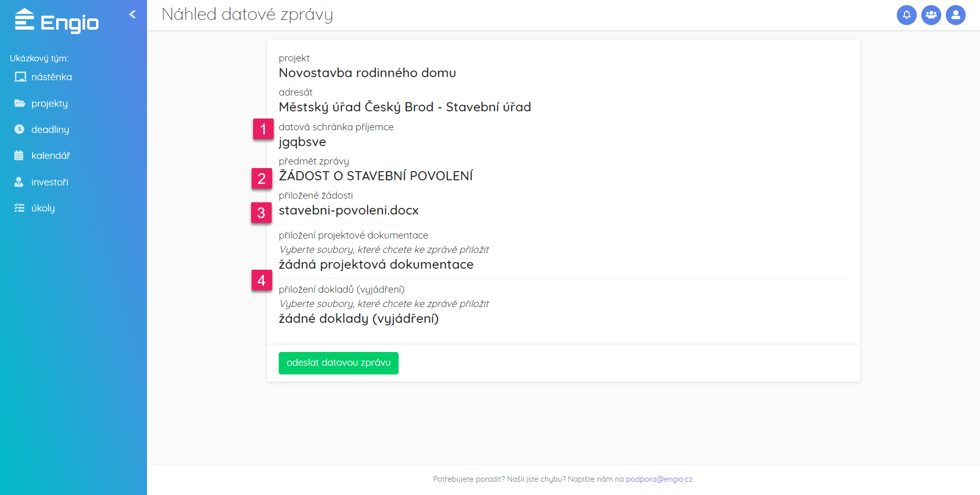Click the attached file stavebni-povoleni.docx
The height and width of the screenshot is (495, 980).
click(x=349, y=210)
